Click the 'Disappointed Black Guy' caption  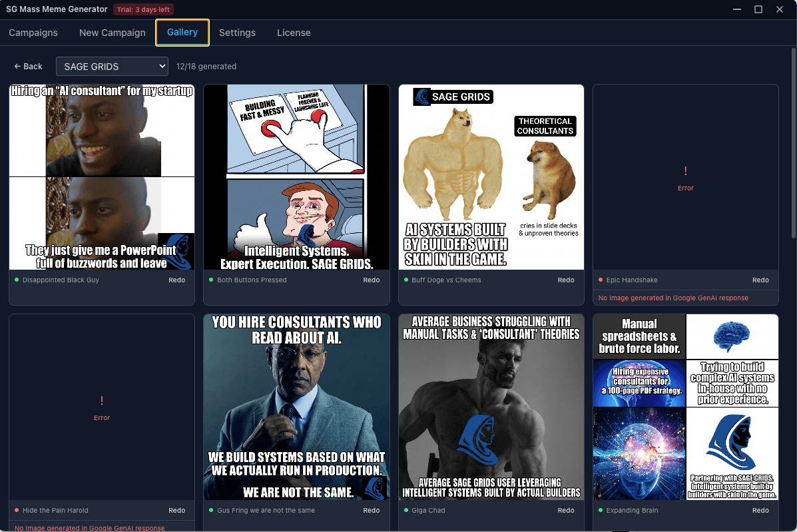(x=61, y=280)
